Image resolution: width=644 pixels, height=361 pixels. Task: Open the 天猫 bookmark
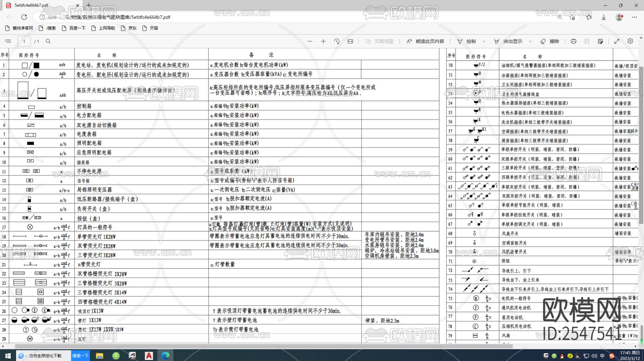click(x=150, y=28)
